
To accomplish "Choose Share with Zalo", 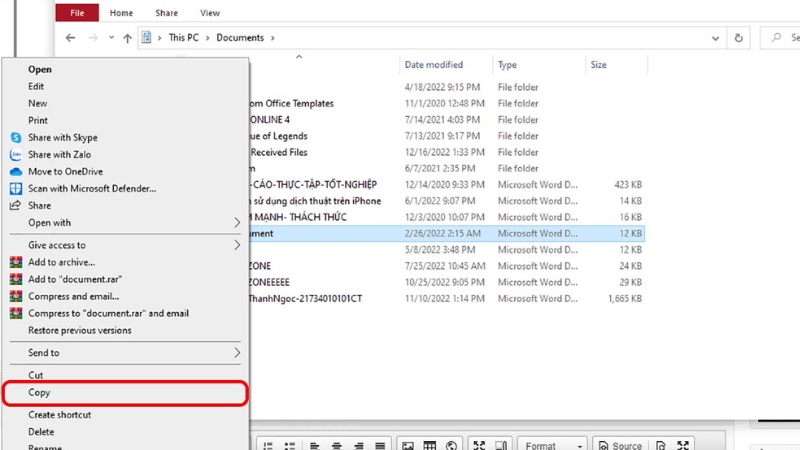I will click(59, 155).
